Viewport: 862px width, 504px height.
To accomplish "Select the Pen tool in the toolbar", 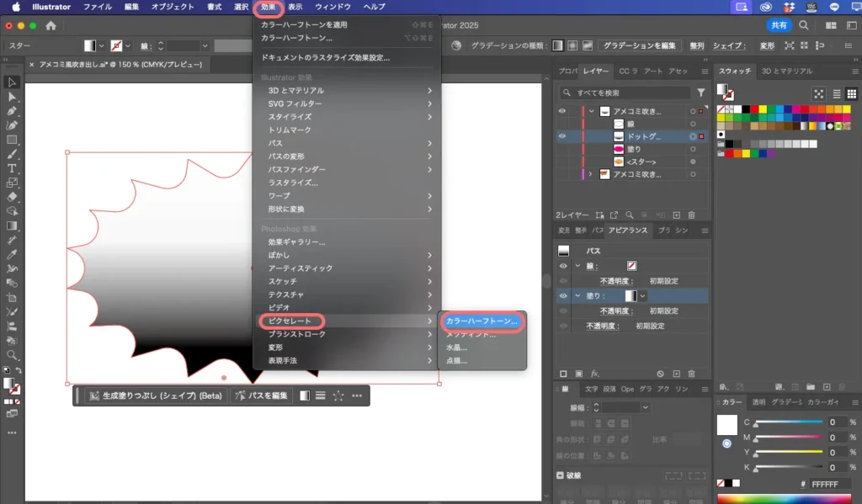I will click(12, 111).
